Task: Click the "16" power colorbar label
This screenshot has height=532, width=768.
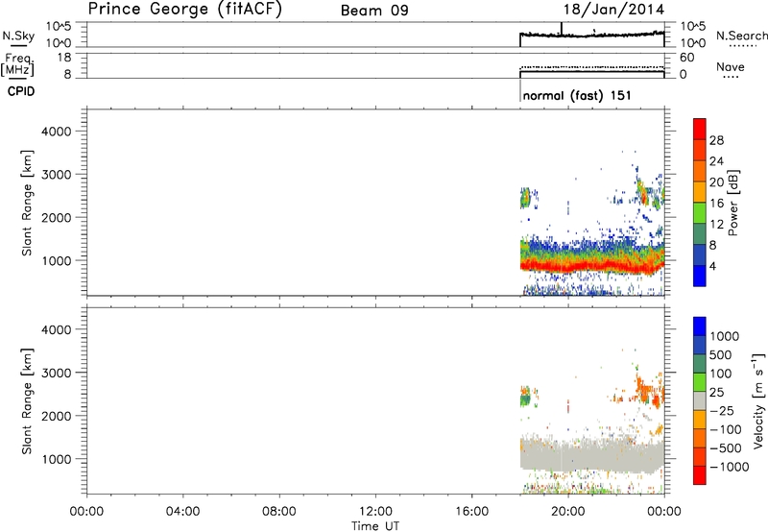Action: 716,203
